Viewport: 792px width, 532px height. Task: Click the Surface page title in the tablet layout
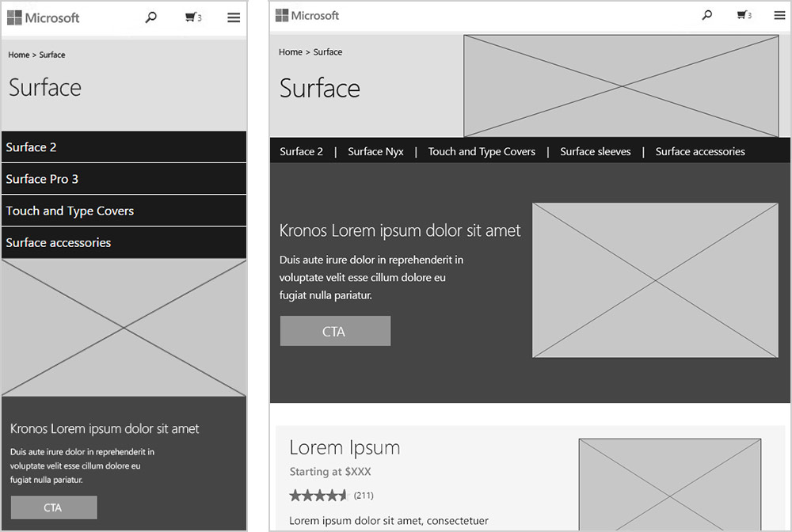pos(320,89)
